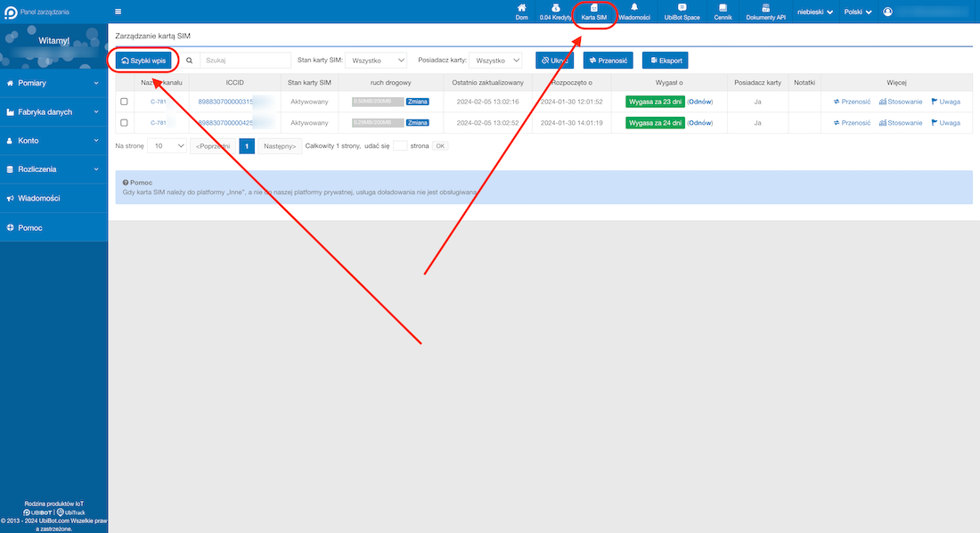Go to Dom home icon
Screen dimensions: 980x533
521,12
